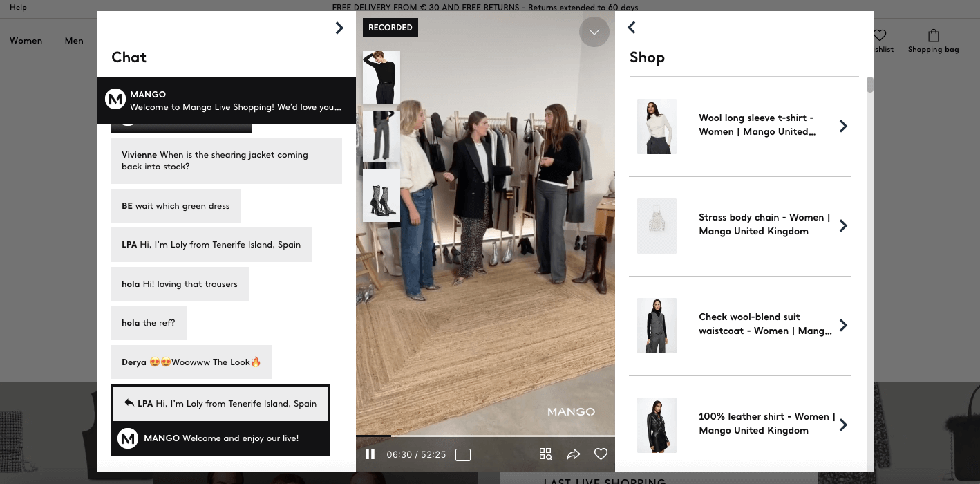Open the Help link
Image resolution: width=980 pixels, height=484 pixels.
click(18, 7)
